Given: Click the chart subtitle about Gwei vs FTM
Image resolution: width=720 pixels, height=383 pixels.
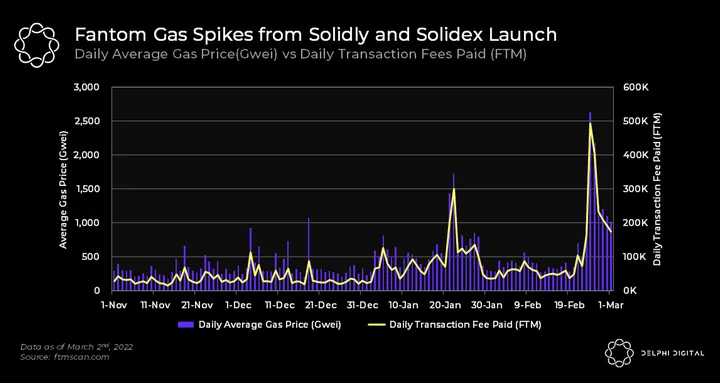Looking at the screenshot, I should point(300,55).
